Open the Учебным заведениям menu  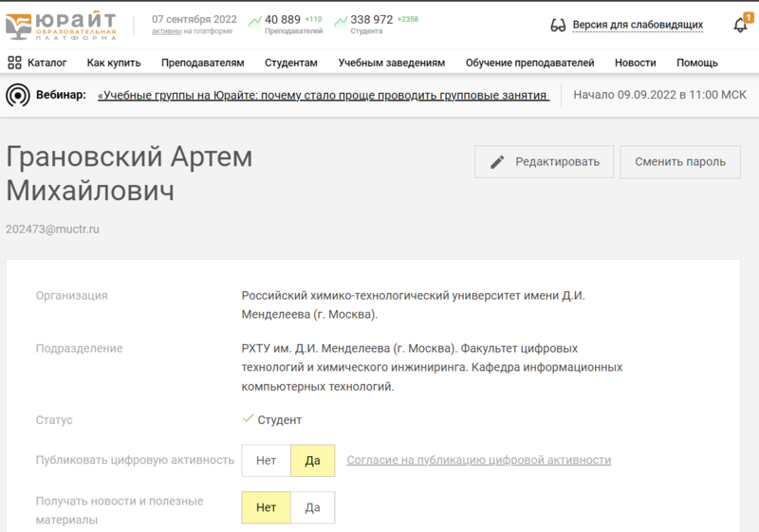pos(391,63)
